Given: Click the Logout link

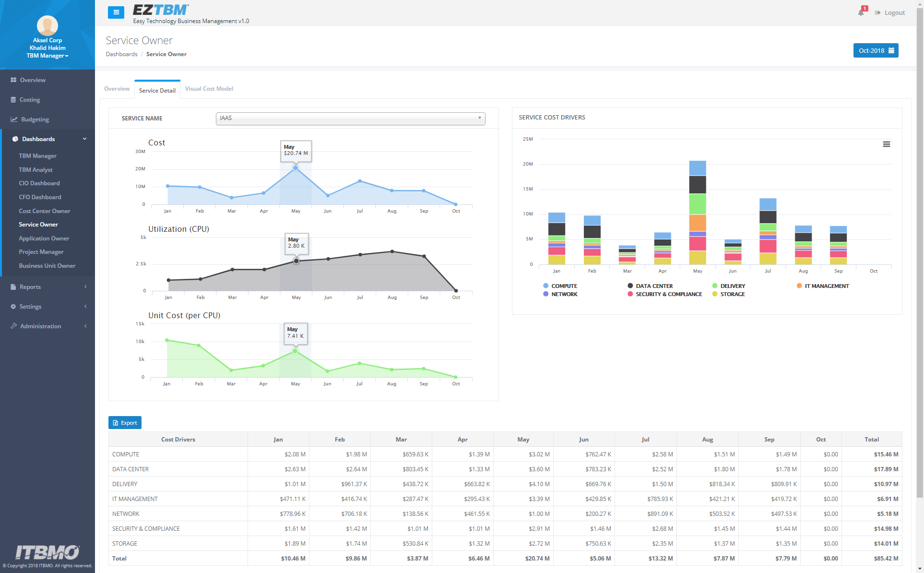Looking at the screenshot, I should pos(890,12).
